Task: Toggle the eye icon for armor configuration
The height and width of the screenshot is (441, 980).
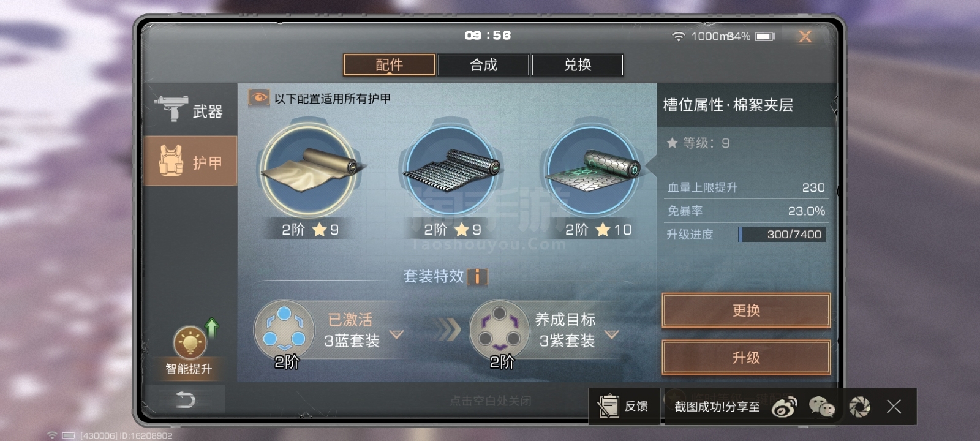Action: tap(258, 98)
